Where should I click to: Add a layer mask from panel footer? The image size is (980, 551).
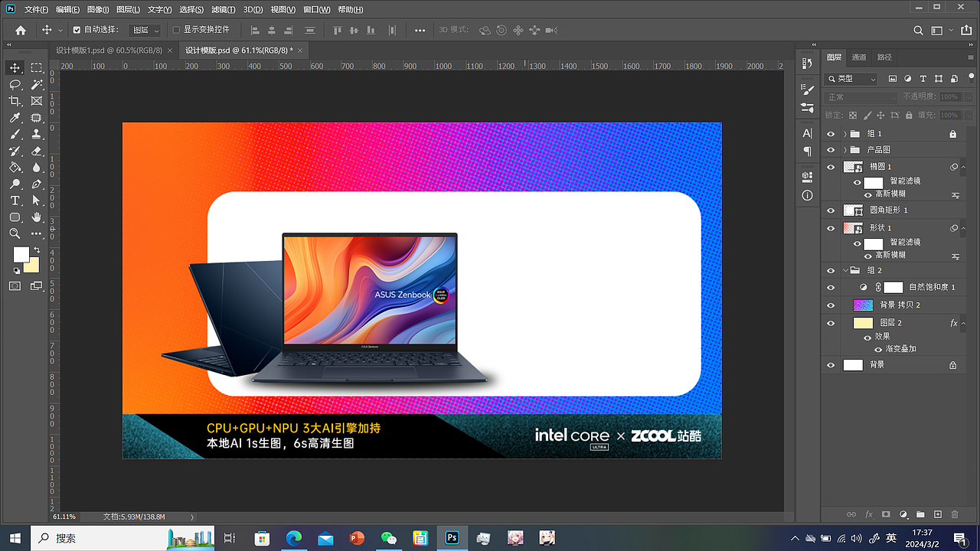886,514
